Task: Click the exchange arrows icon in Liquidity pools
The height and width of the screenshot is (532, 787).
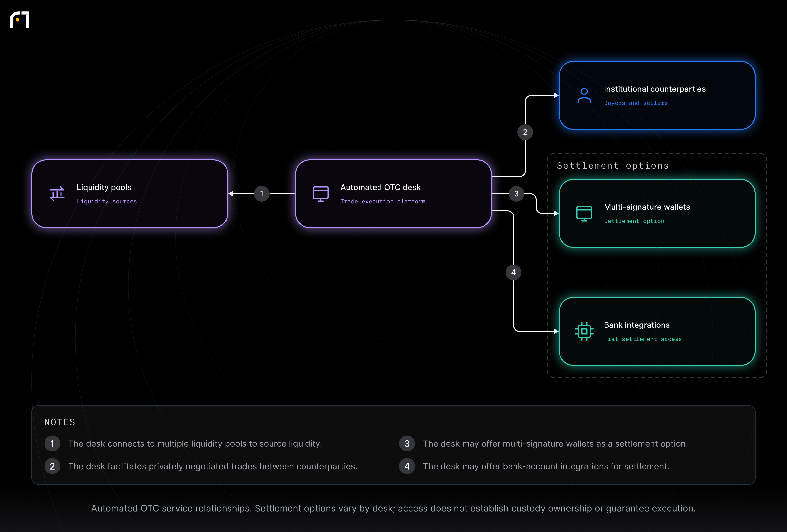Action: [x=57, y=194]
